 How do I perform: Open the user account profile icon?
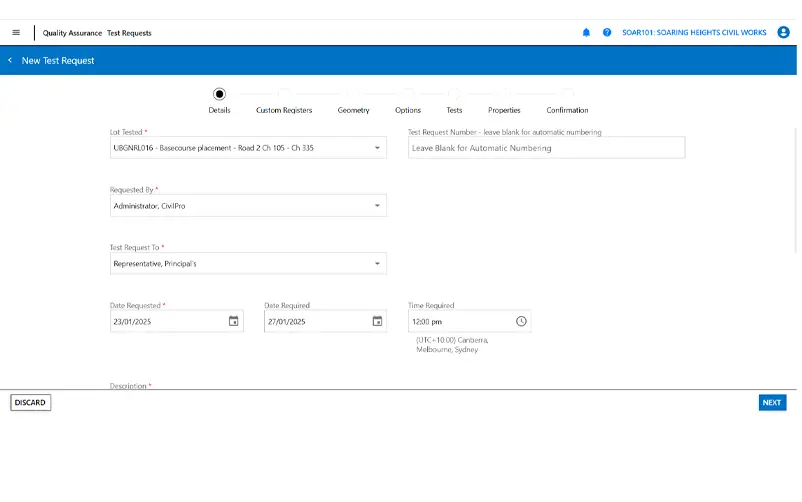pos(783,32)
